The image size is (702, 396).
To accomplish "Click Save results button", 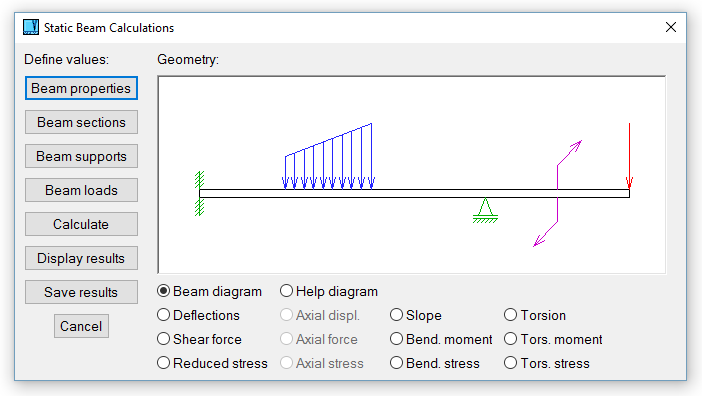I will (81, 292).
